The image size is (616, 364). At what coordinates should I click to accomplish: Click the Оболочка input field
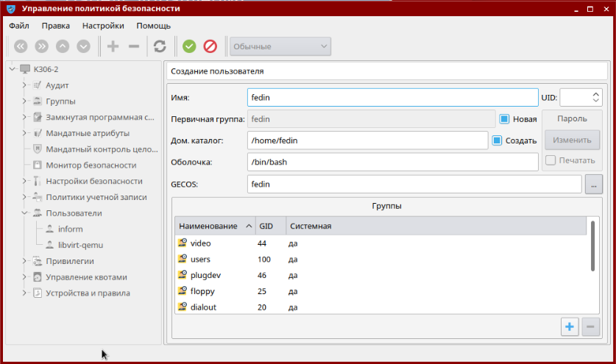click(x=393, y=163)
